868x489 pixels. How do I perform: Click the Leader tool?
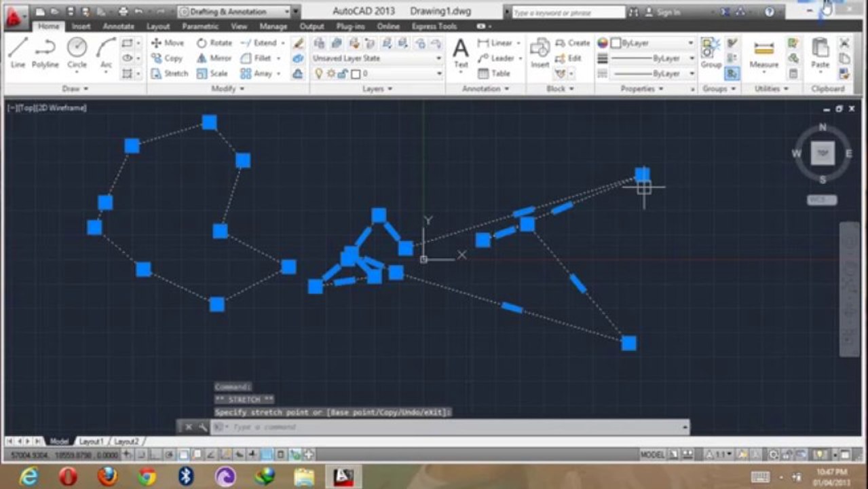496,58
